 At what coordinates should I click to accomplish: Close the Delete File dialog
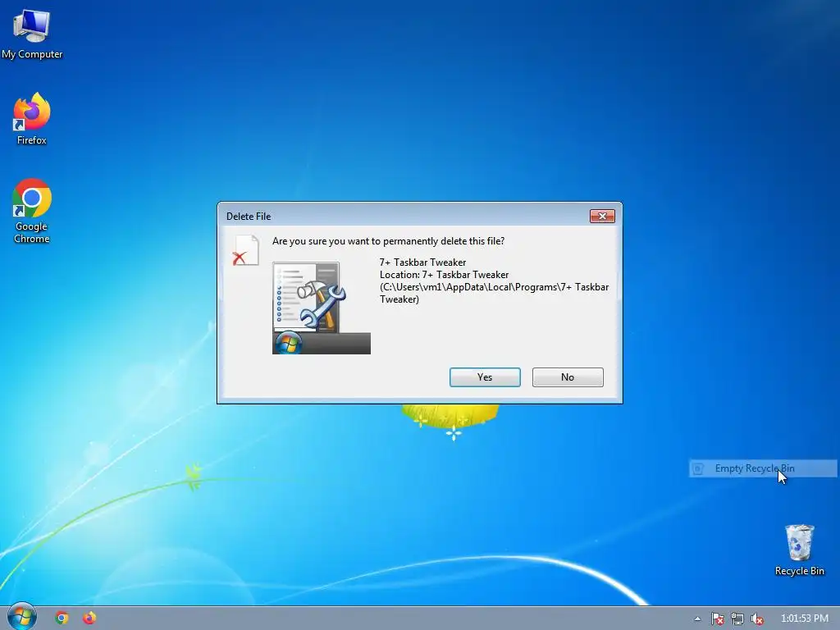pyautogui.click(x=602, y=216)
